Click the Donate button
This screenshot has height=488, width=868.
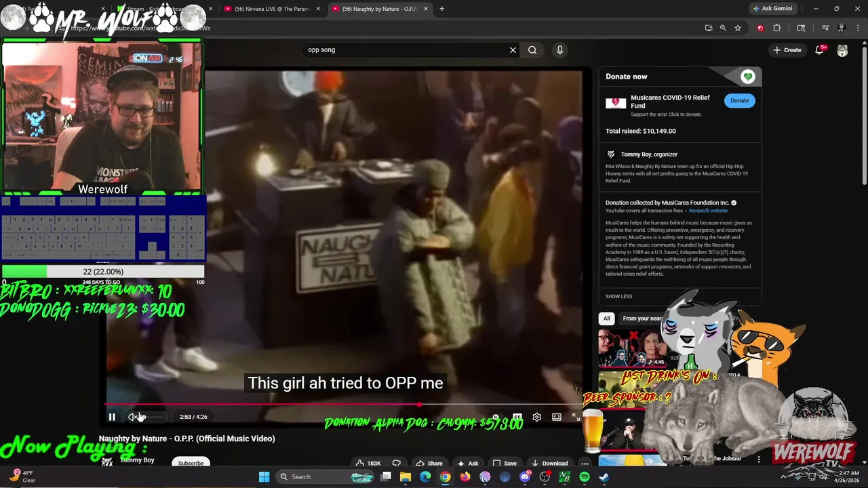click(739, 100)
